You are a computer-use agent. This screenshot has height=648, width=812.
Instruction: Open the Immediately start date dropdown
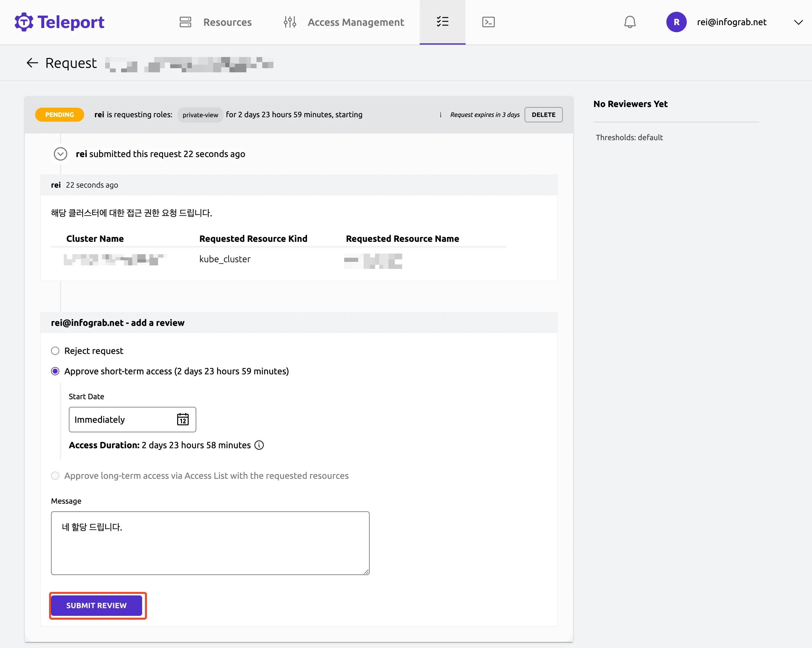pos(120,419)
